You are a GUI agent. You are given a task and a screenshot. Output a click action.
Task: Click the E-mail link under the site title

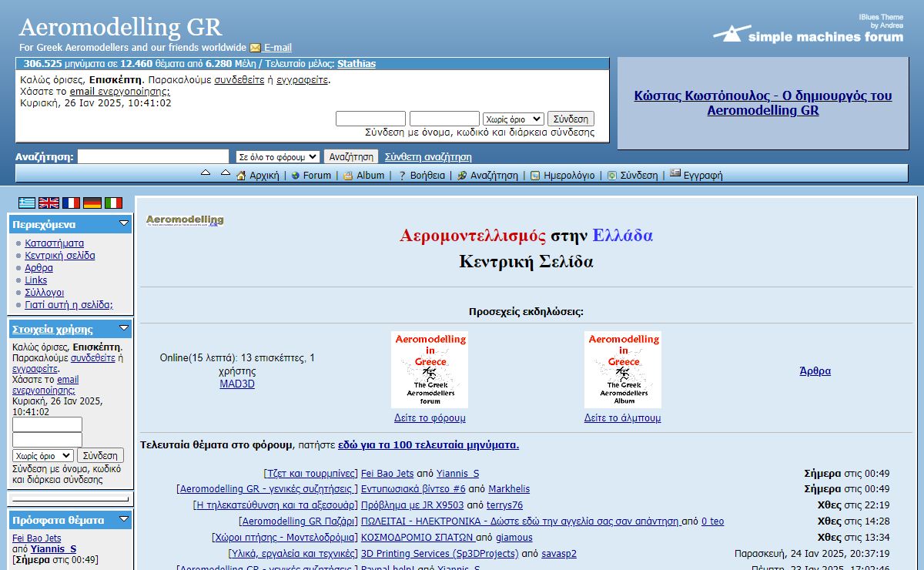click(x=278, y=48)
